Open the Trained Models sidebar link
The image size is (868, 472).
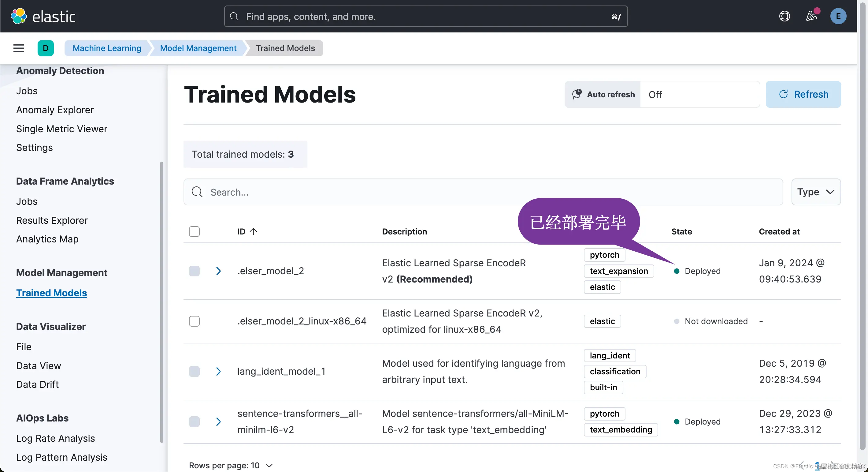coord(52,293)
